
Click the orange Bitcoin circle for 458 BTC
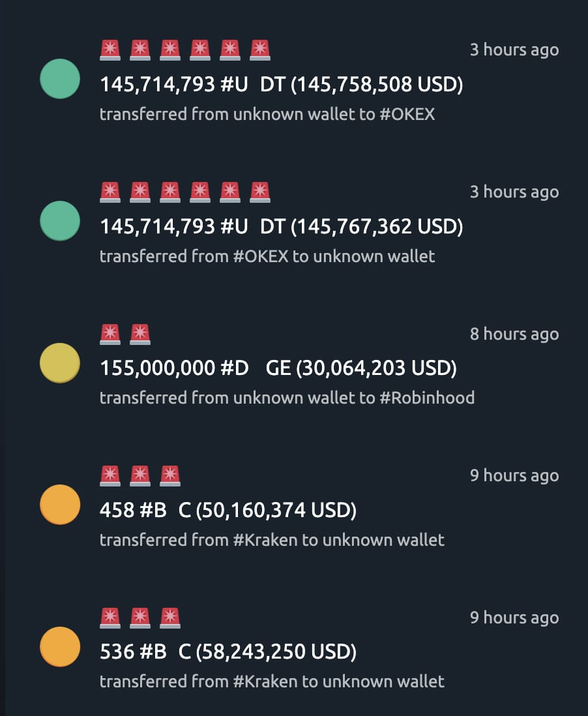[60, 505]
